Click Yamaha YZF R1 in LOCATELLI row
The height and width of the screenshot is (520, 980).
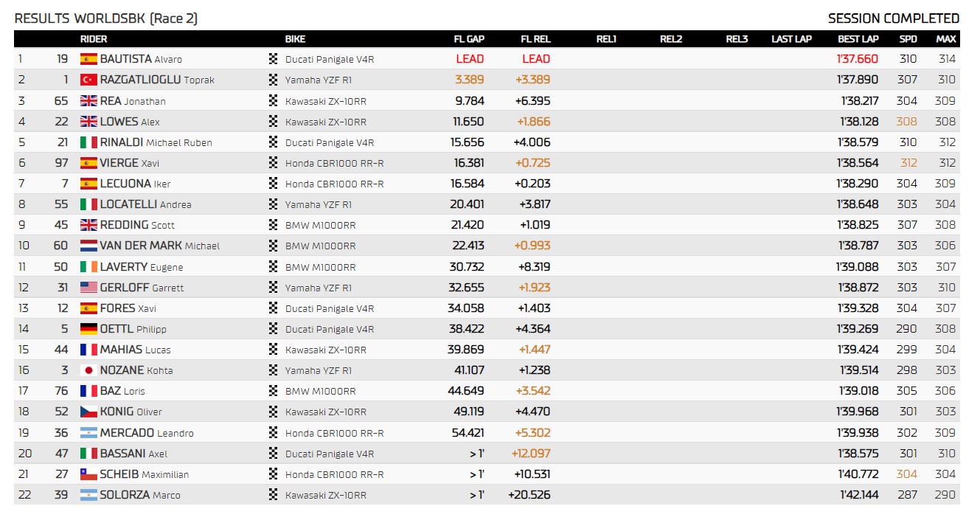tap(319, 204)
